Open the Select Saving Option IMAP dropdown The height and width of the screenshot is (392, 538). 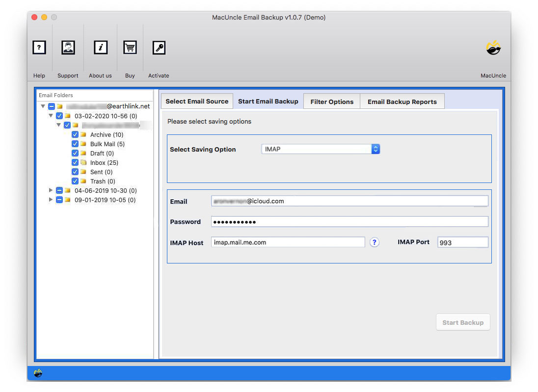pyautogui.click(x=321, y=149)
